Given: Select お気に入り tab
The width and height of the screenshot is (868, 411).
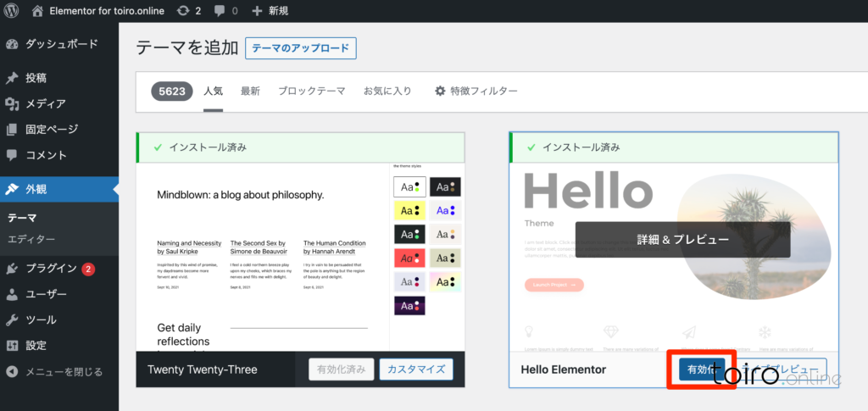Looking at the screenshot, I should (x=387, y=92).
